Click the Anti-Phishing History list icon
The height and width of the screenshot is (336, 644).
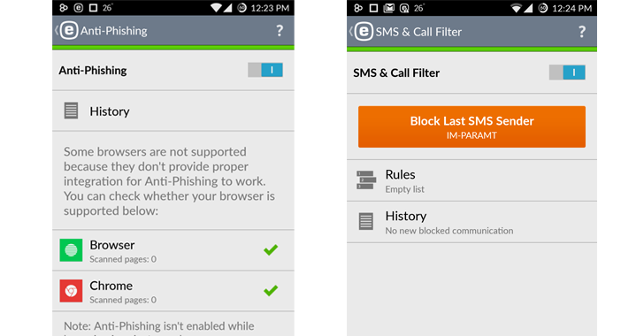point(71,111)
